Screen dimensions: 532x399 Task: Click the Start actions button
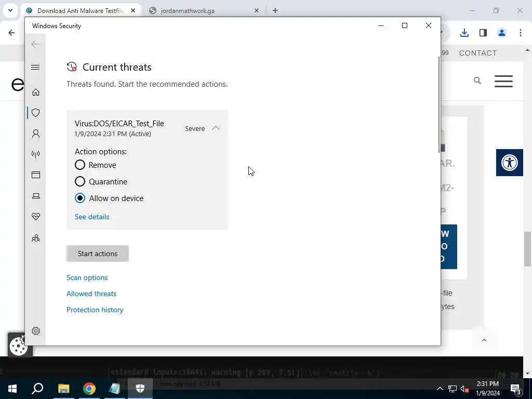coord(97,254)
